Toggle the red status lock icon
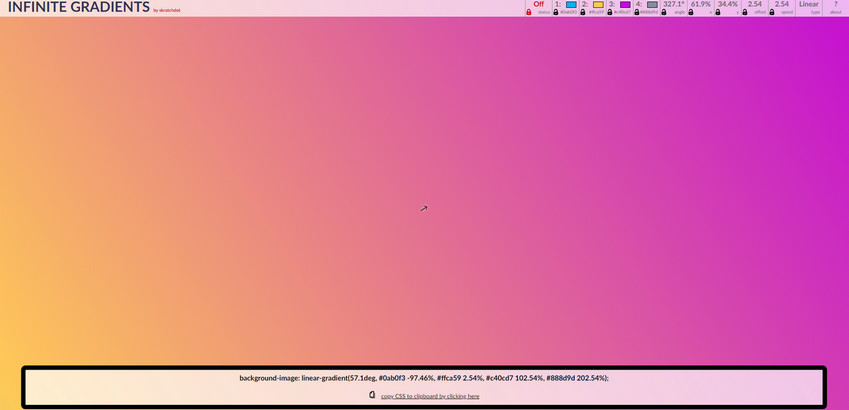 pos(528,12)
